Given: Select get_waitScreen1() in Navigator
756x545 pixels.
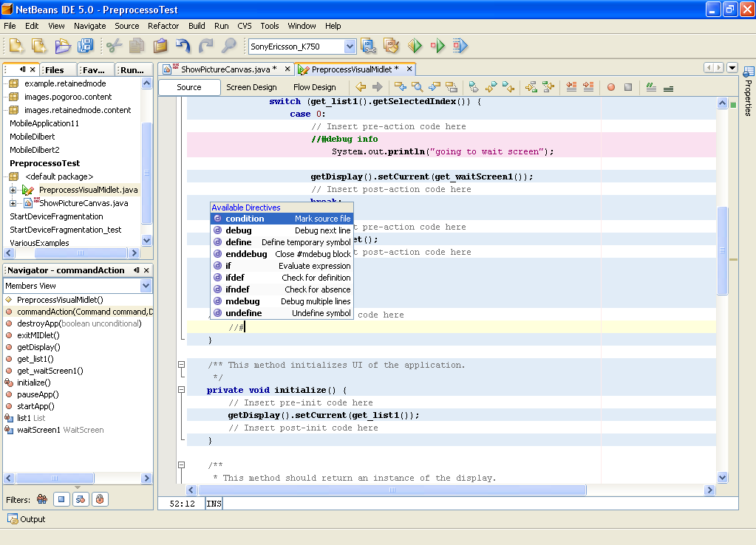Looking at the screenshot, I should [x=50, y=371].
